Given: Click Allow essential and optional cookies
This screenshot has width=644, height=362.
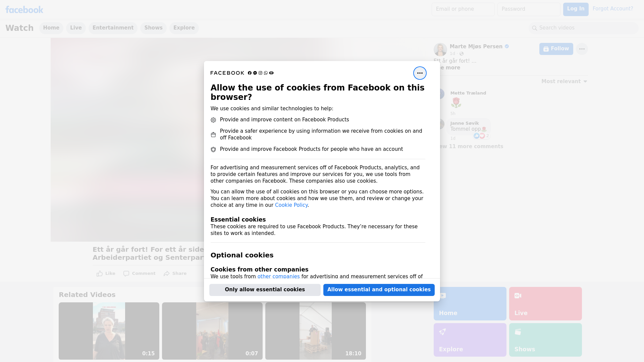Looking at the screenshot, I should coord(379,290).
